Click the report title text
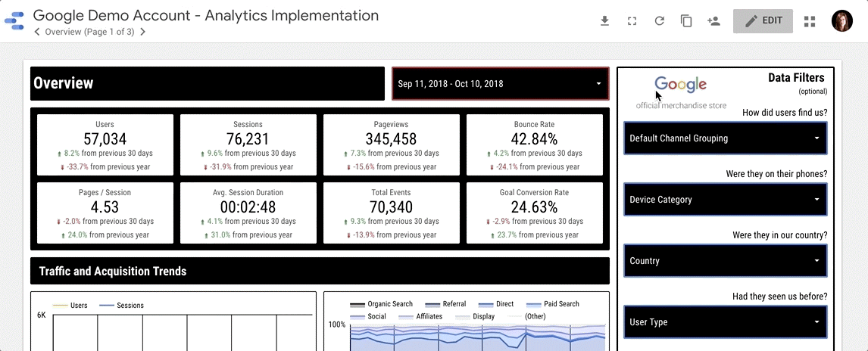Screen dimensions: 868x351 [206, 15]
